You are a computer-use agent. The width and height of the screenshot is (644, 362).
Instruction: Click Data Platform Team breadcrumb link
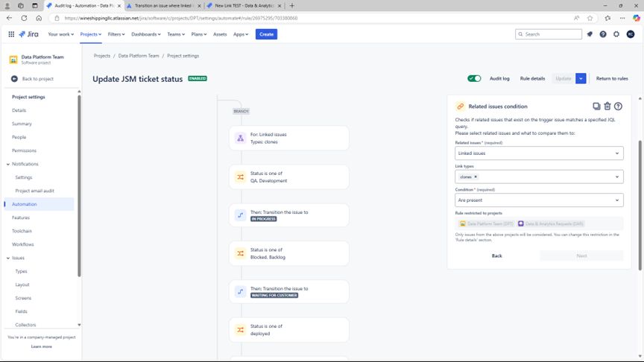point(139,56)
